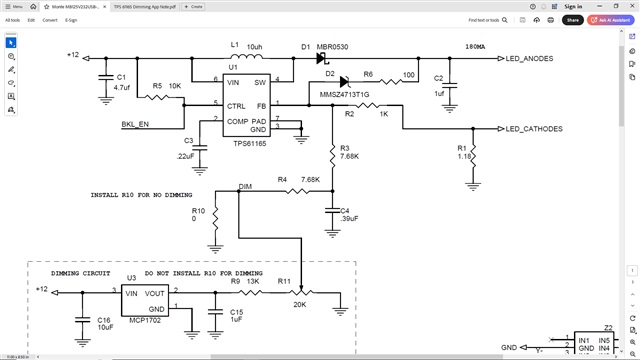Image resolution: width=640 pixels, height=360 pixels.
Task: Open All tools panel
Action: click(12, 20)
